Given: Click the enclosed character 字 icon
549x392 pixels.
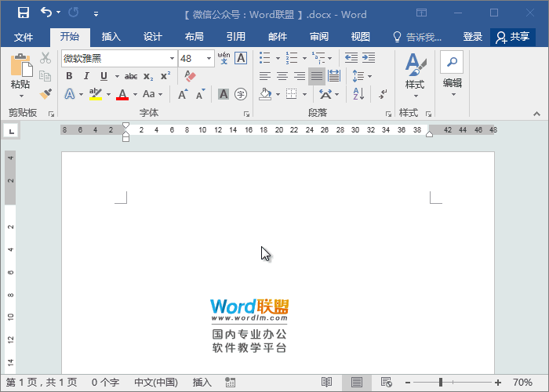Looking at the screenshot, I should coord(241,94).
